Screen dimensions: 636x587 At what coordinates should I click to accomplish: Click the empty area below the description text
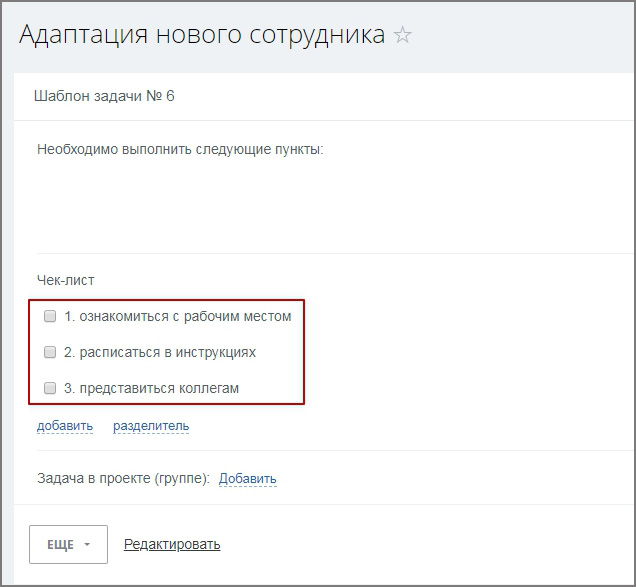pyautogui.click(x=300, y=205)
